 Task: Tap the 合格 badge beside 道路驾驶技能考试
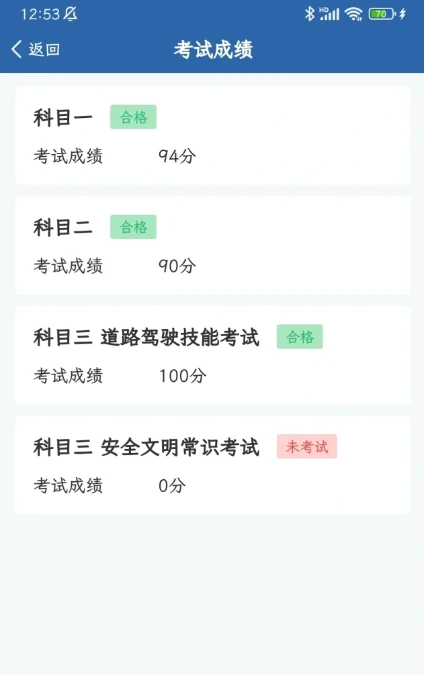300,337
